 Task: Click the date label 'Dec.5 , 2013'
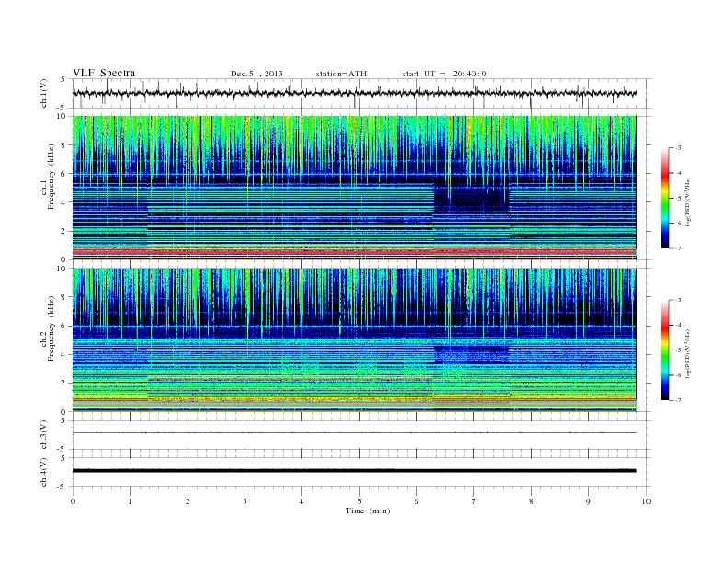point(256,74)
